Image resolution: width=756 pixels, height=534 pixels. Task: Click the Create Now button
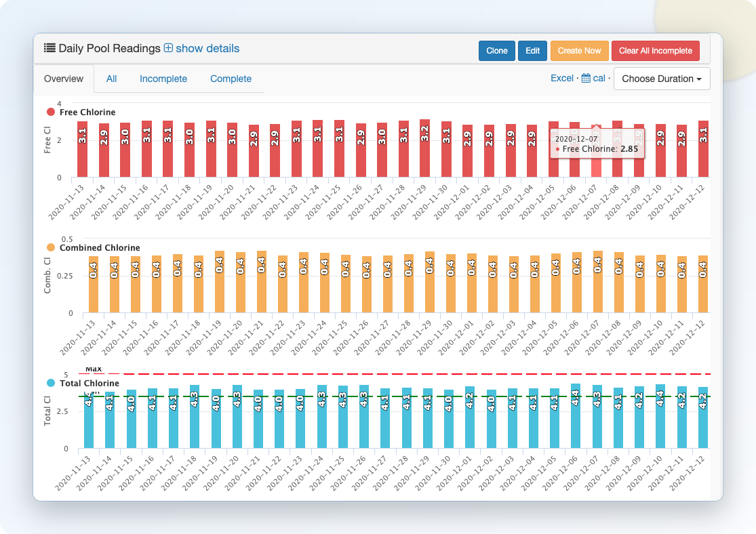[x=579, y=51]
